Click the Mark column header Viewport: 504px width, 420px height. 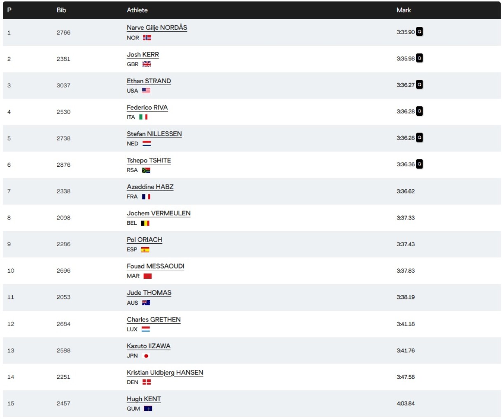[x=404, y=10]
